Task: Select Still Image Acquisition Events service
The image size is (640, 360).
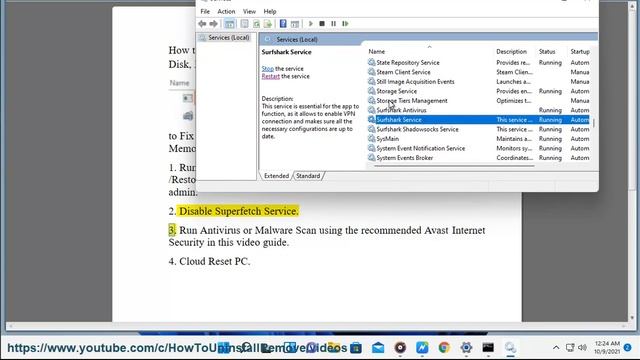Action: tap(478, 82)
